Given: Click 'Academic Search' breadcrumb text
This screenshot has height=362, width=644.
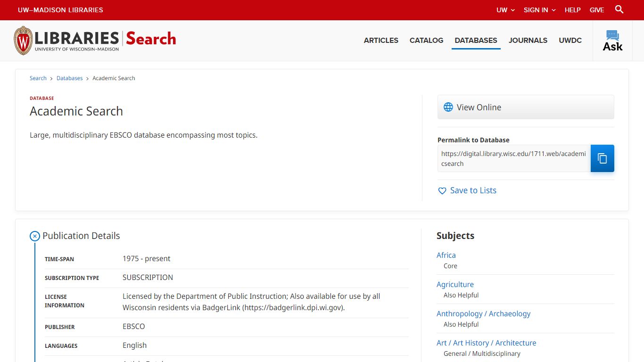Looking at the screenshot, I should click(x=114, y=78).
